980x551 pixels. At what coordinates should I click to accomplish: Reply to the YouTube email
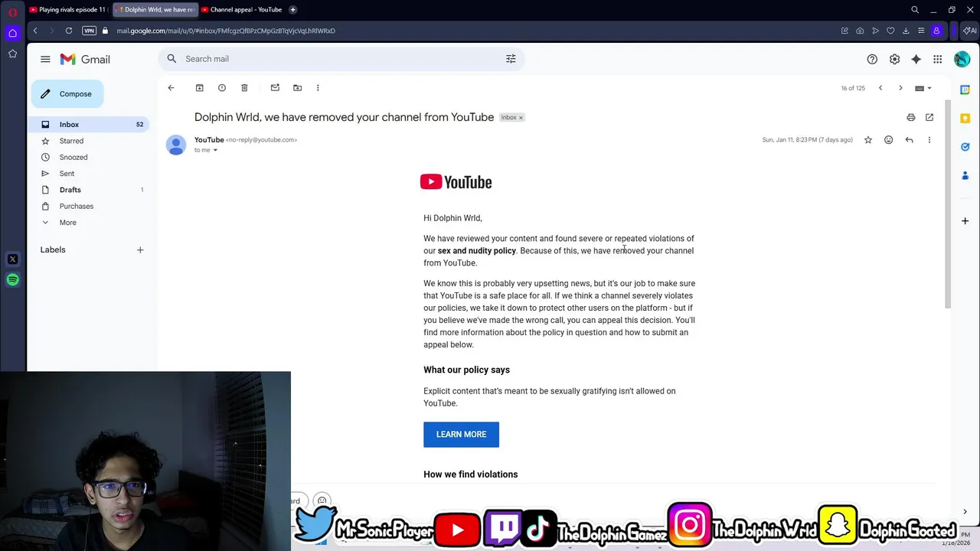(x=909, y=140)
